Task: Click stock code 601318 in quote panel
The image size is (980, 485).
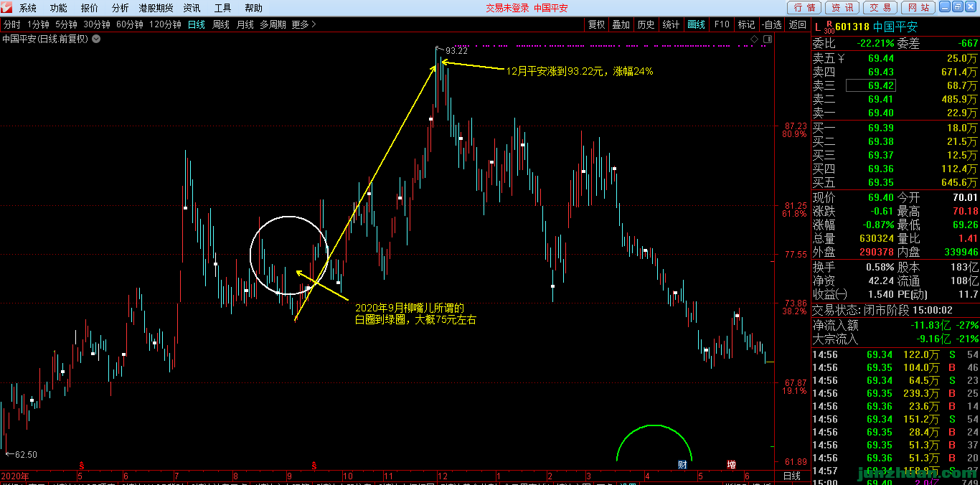Action: coord(854,27)
